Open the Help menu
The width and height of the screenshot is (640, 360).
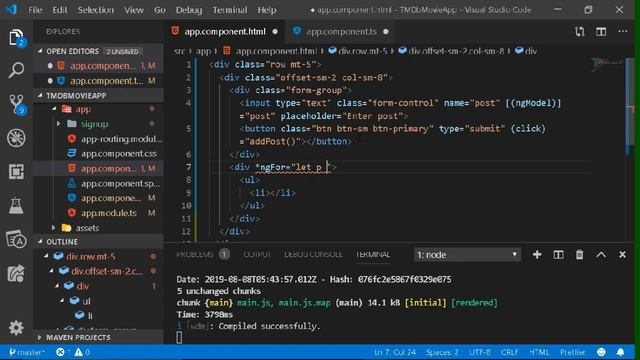pyautogui.click(x=267, y=10)
